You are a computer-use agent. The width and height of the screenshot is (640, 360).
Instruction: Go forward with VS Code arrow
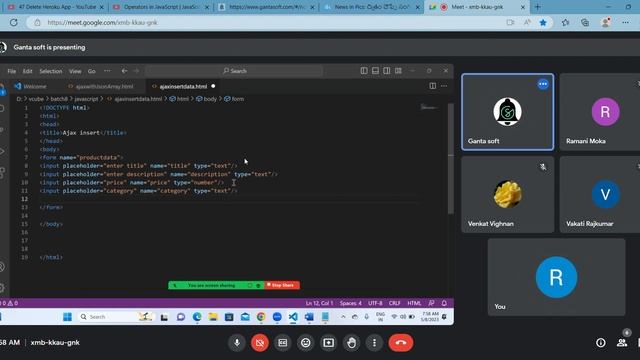[136, 71]
